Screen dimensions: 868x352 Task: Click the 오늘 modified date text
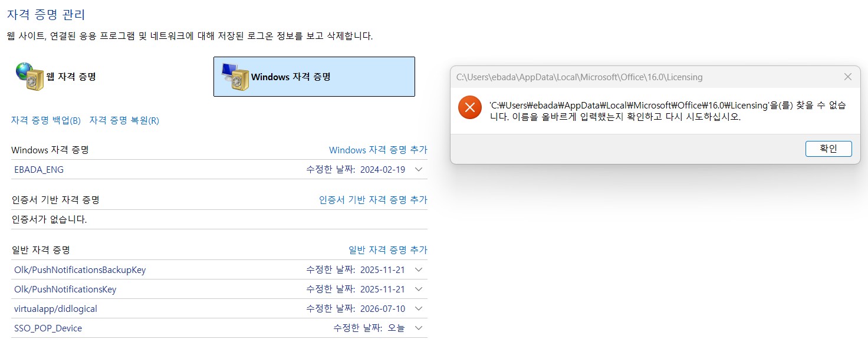pos(396,328)
